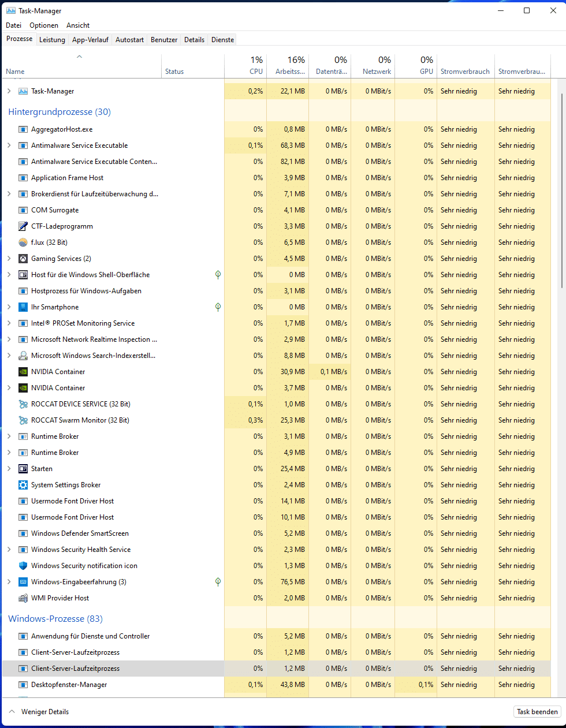Viewport: 566px width, 728px height.
Task: Open the Ansicht menu
Action: coord(78,25)
